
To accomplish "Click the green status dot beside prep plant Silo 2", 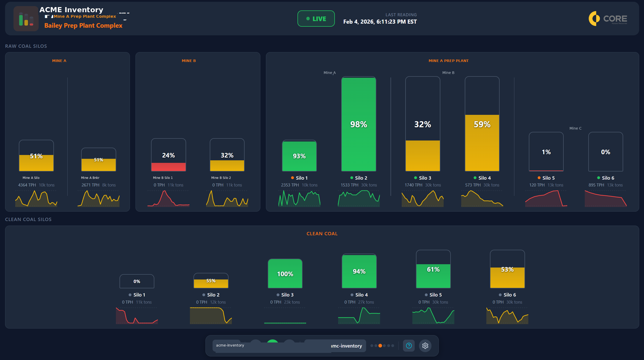I will (351, 178).
